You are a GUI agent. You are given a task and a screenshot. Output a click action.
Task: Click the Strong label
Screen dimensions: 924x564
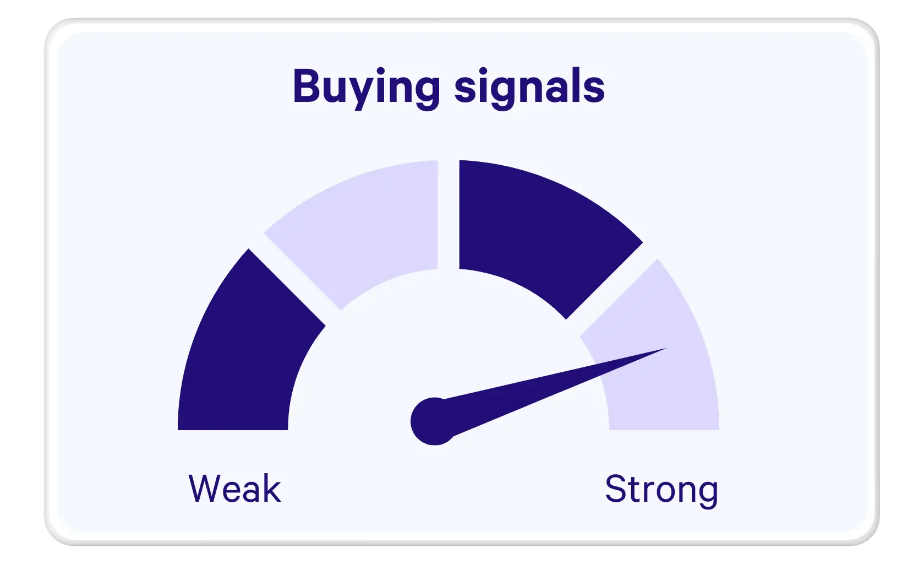[661, 490]
